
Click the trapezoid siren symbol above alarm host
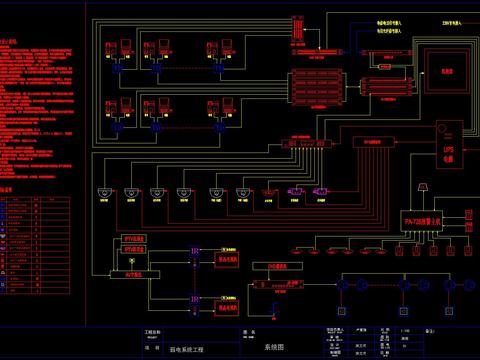click(x=423, y=187)
